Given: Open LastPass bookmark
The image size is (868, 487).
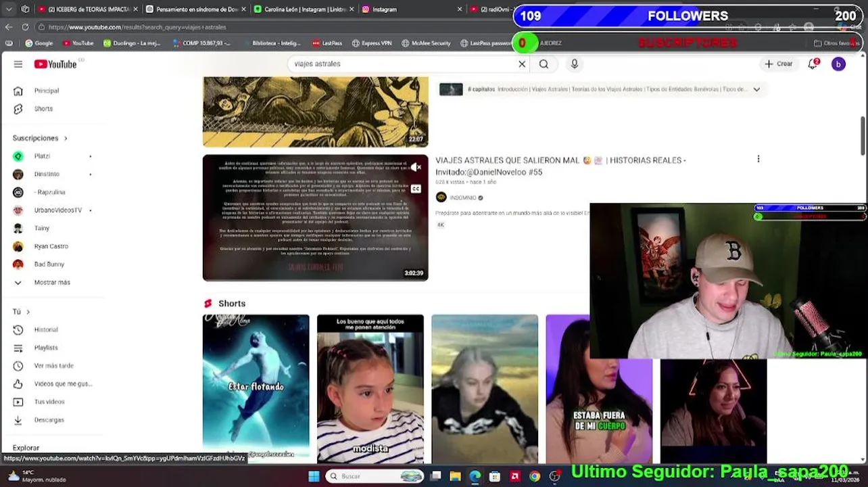Looking at the screenshot, I should coord(327,43).
